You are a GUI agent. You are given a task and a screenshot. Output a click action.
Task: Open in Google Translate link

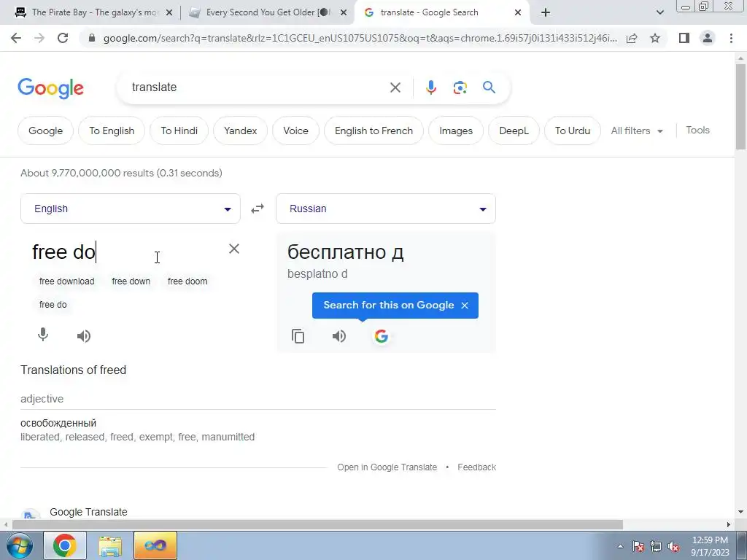point(387,467)
